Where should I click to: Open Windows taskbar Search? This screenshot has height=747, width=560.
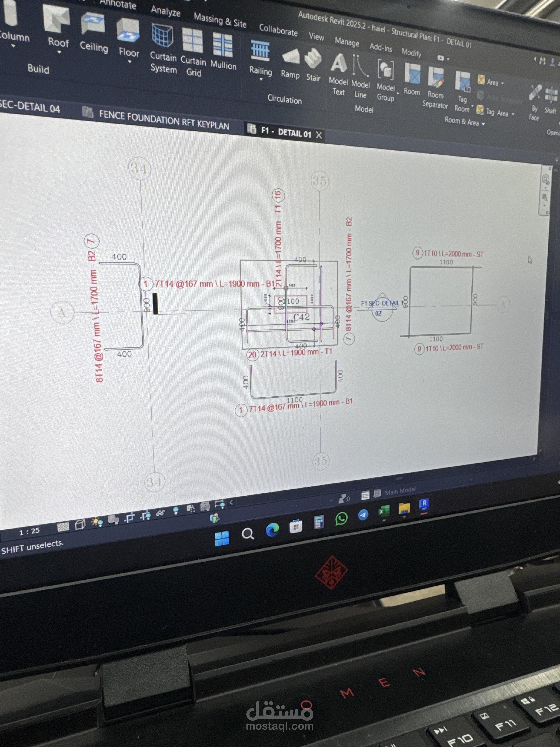tap(248, 534)
